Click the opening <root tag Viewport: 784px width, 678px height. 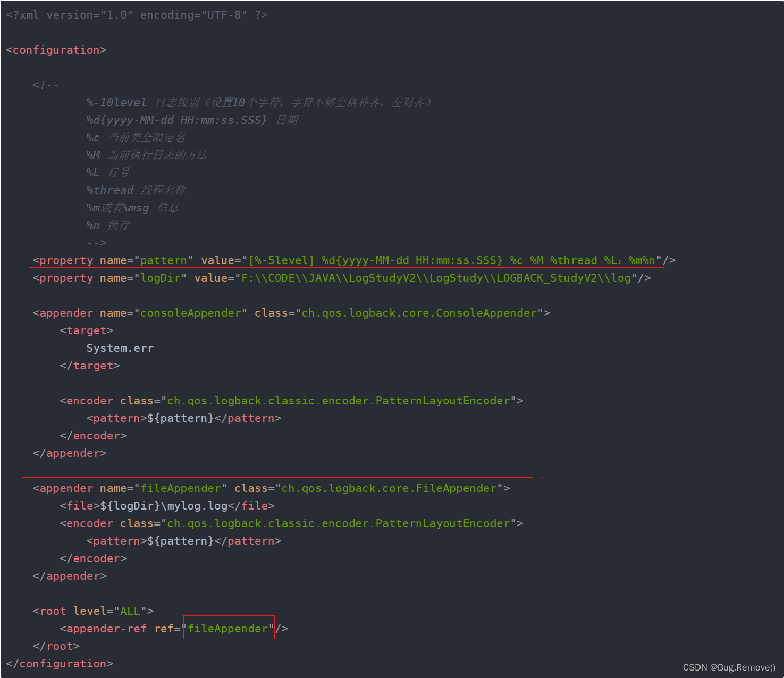tap(49, 611)
